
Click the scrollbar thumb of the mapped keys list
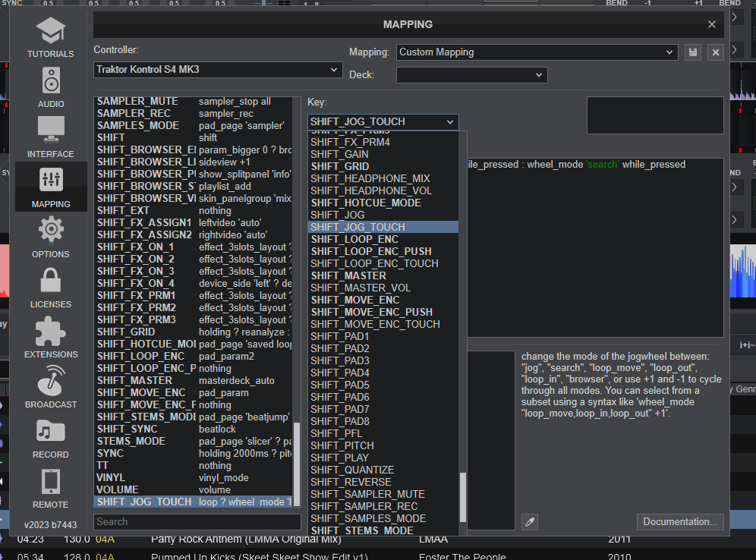pyautogui.click(x=297, y=464)
